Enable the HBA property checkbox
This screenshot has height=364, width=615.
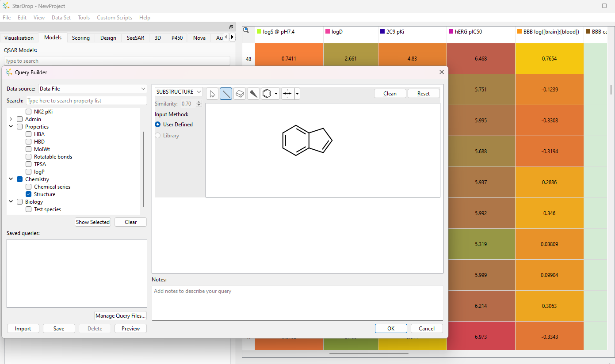coord(29,134)
